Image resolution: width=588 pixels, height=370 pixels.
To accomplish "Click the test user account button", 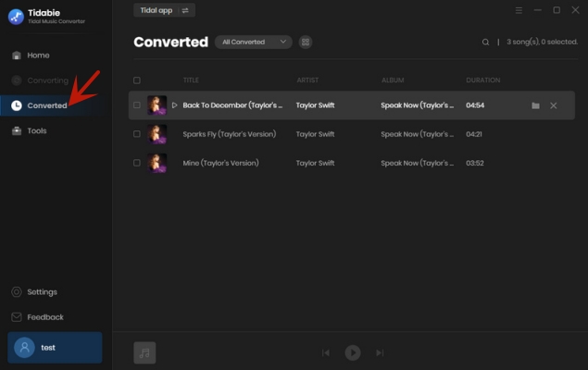I will 55,348.
